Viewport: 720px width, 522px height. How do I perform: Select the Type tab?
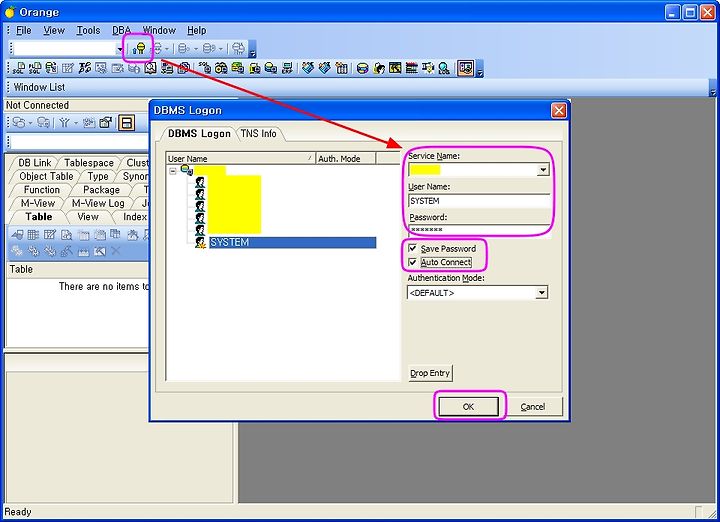click(98, 176)
